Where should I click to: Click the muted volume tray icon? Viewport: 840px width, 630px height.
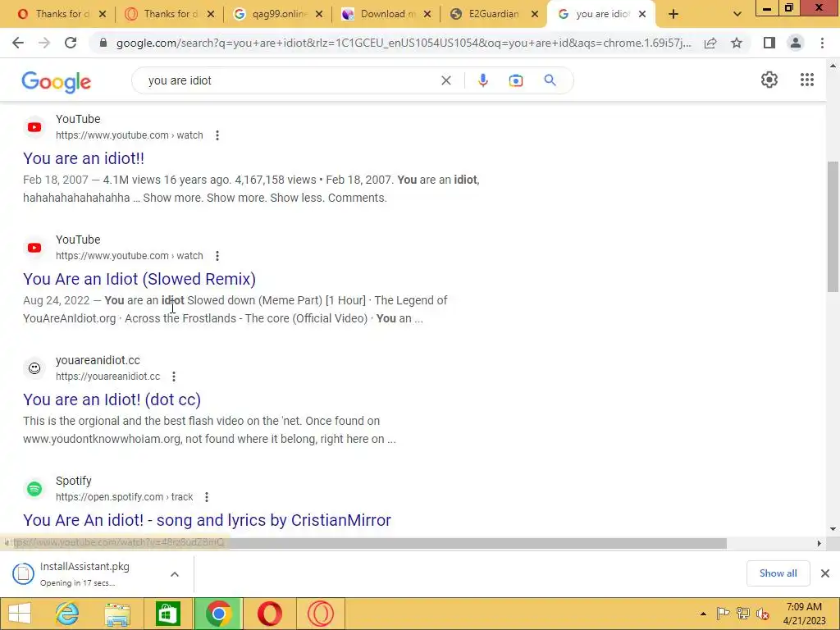pos(763,614)
